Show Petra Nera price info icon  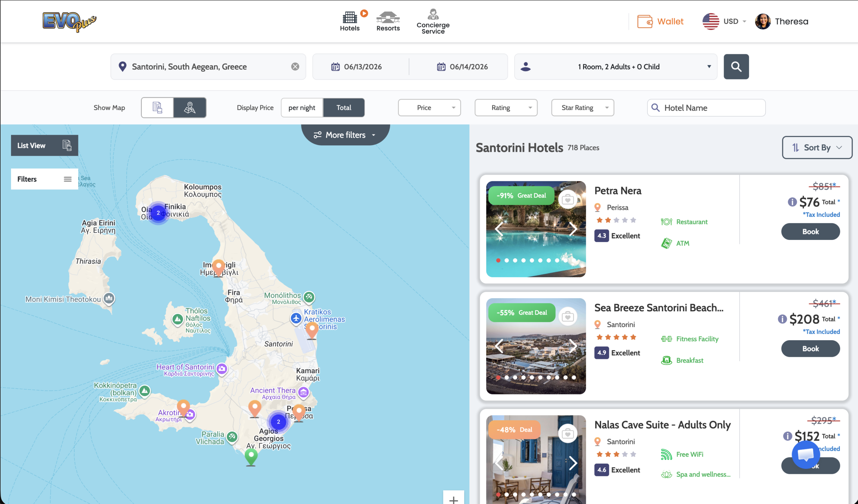tap(792, 202)
